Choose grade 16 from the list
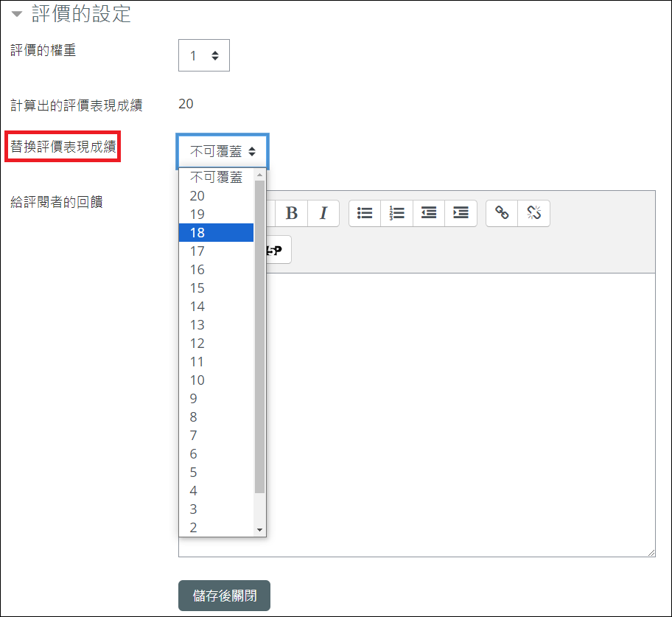Viewport: 672px width, 617px height. [216, 269]
